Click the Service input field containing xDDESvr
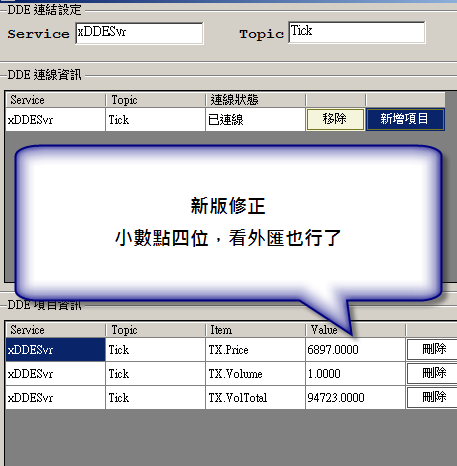457x466 pixels. pyautogui.click(x=139, y=33)
